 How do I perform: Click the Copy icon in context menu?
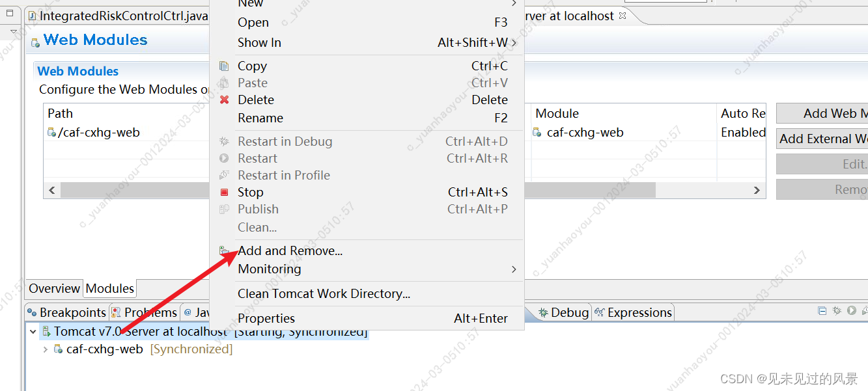[x=224, y=66]
